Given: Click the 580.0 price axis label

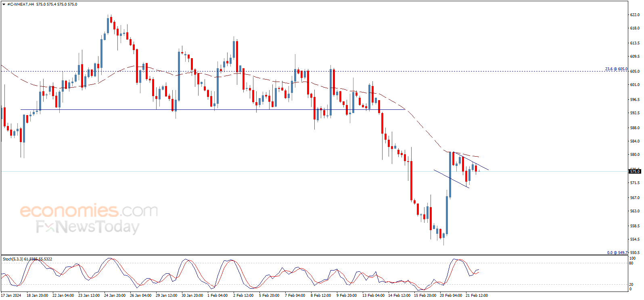Looking at the screenshot, I should (x=635, y=155).
